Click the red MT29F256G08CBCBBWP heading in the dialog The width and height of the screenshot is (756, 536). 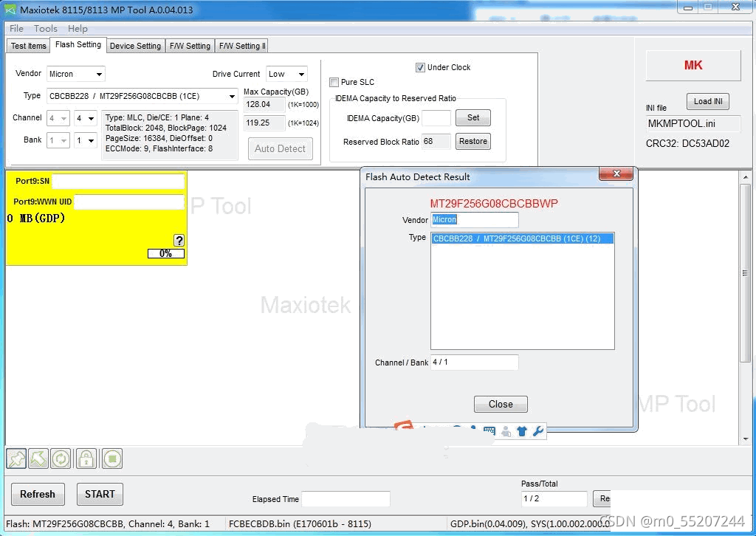pyautogui.click(x=494, y=204)
